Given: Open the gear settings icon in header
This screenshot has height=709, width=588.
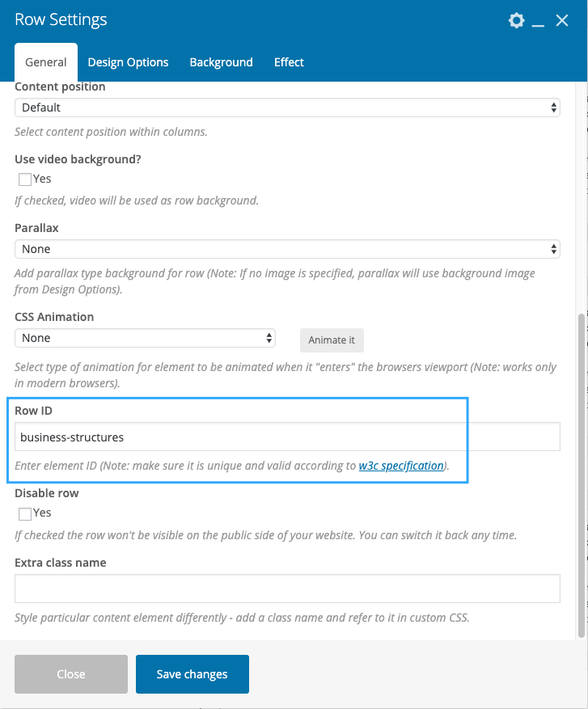Looking at the screenshot, I should pos(516,20).
